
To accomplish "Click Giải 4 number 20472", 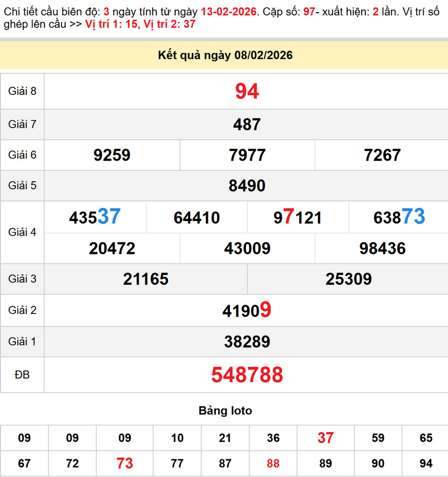I will [112, 248].
